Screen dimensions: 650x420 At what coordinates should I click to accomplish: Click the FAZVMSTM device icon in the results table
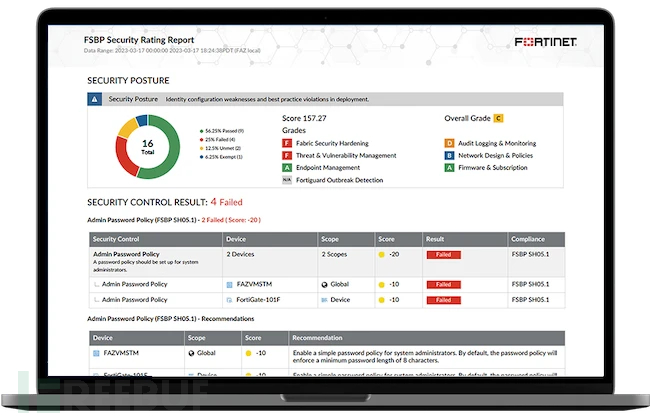(231, 284)
